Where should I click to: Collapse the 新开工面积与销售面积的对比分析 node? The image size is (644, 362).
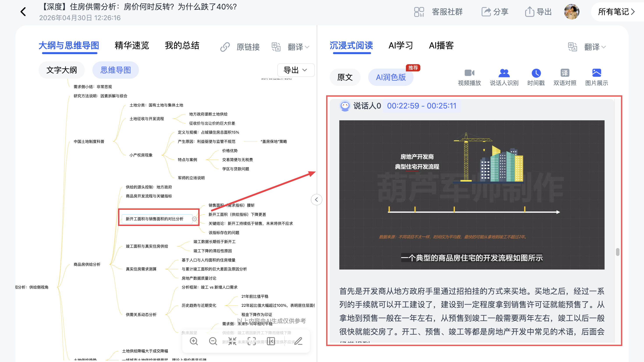click(x=194, y=219)
